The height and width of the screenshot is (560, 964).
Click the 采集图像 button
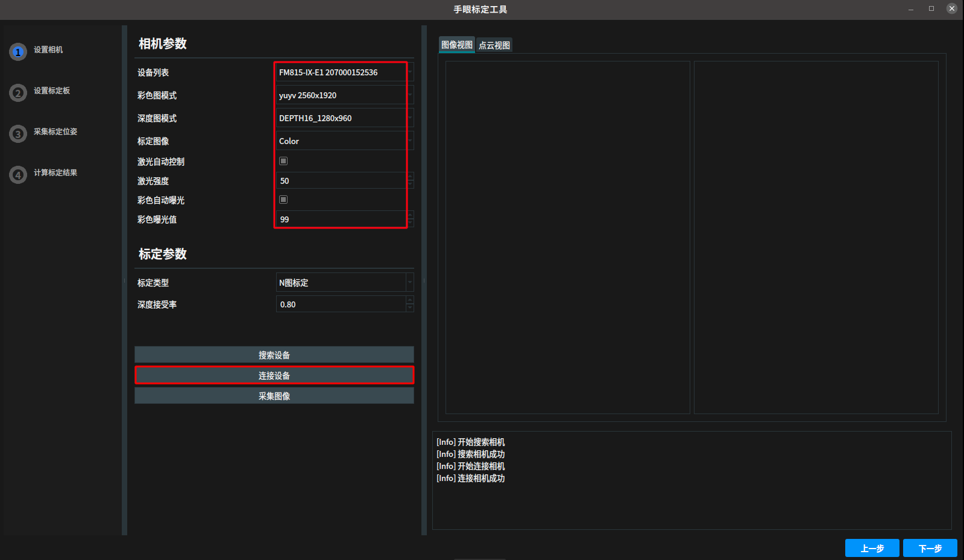(x=274, y=396)
